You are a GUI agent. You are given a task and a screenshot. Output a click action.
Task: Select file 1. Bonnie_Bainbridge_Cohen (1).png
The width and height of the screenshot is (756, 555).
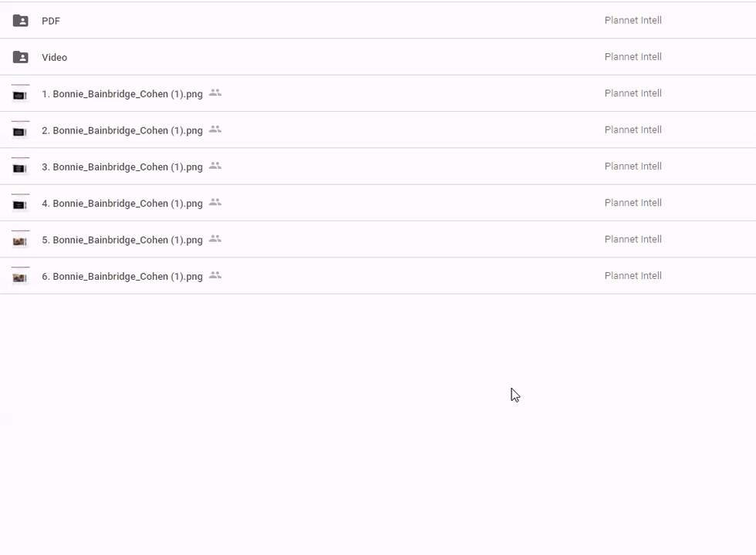(x=122, y=94)
